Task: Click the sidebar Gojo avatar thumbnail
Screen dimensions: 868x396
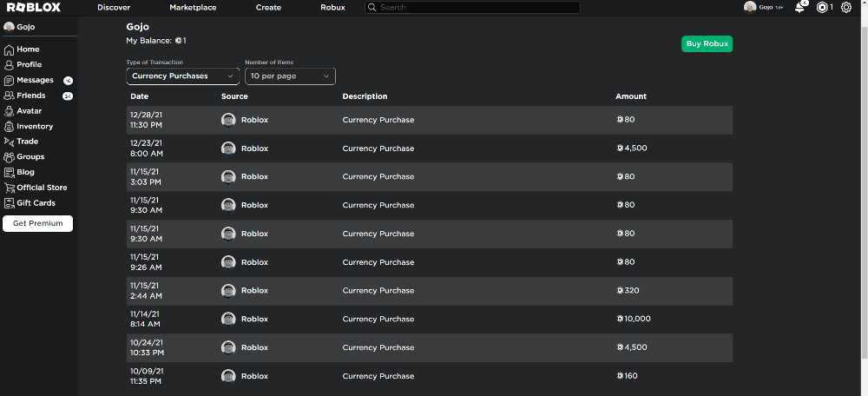Action: (9, 27)
